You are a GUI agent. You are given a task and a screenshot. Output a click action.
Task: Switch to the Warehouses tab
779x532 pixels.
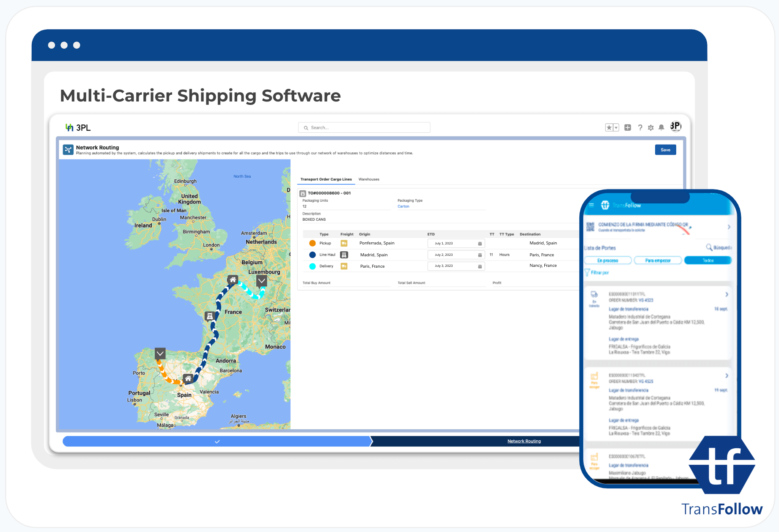pos(369,179)
